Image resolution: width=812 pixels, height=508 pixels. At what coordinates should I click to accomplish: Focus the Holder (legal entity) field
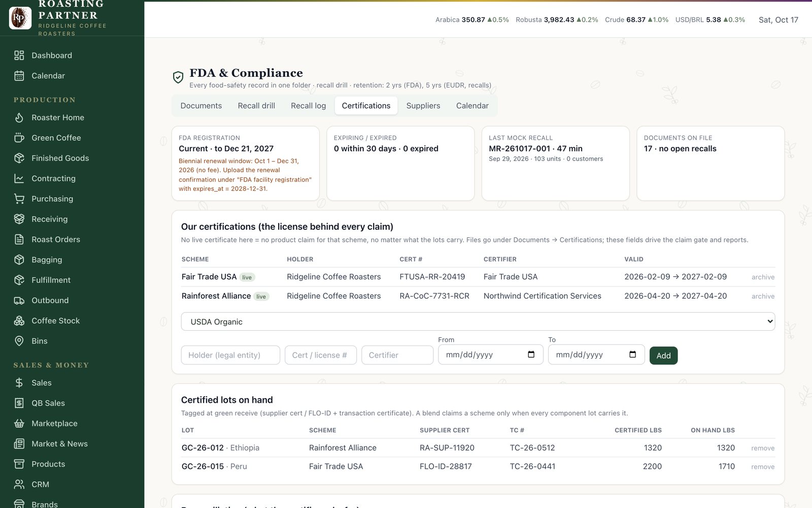pyautogui.click(x=230, y=355)
